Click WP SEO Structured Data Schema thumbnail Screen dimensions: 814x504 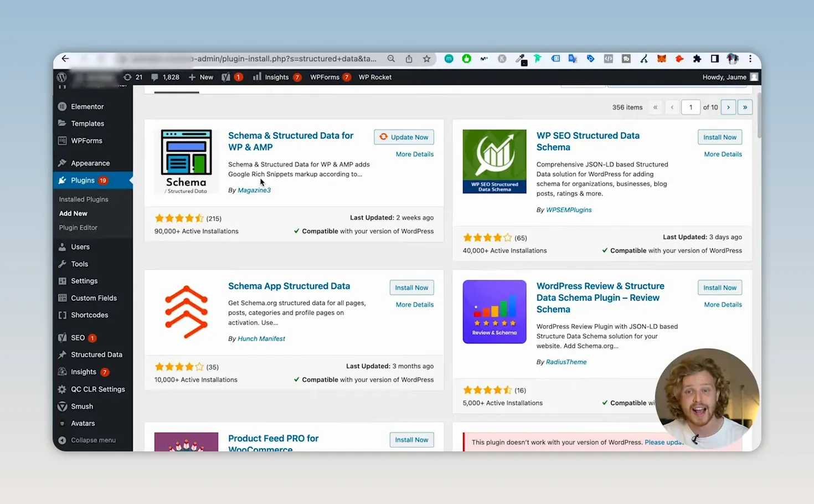coord(494,162)
